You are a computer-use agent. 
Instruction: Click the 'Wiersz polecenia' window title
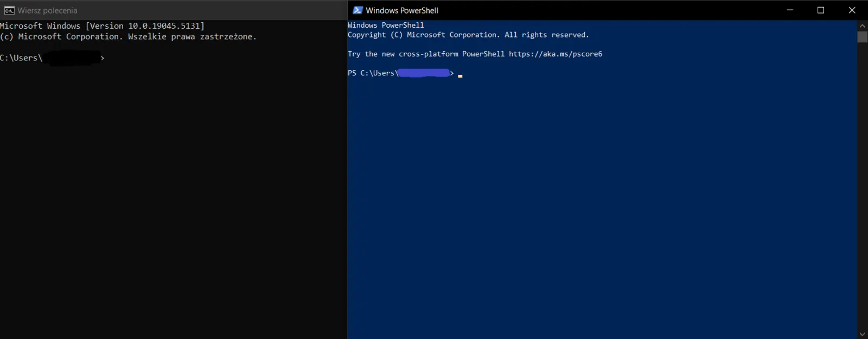(47, 10)
